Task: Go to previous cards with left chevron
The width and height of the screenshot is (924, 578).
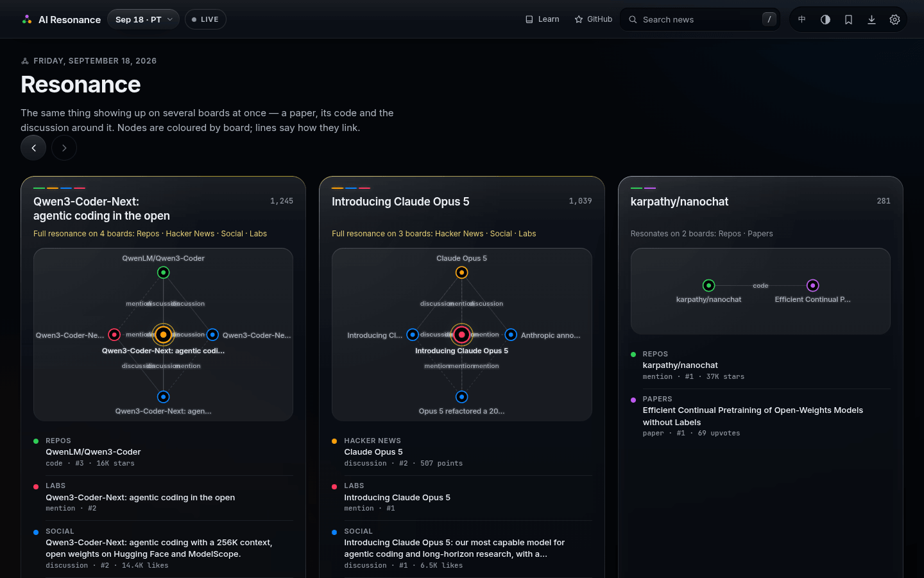Action: [33, 148]
